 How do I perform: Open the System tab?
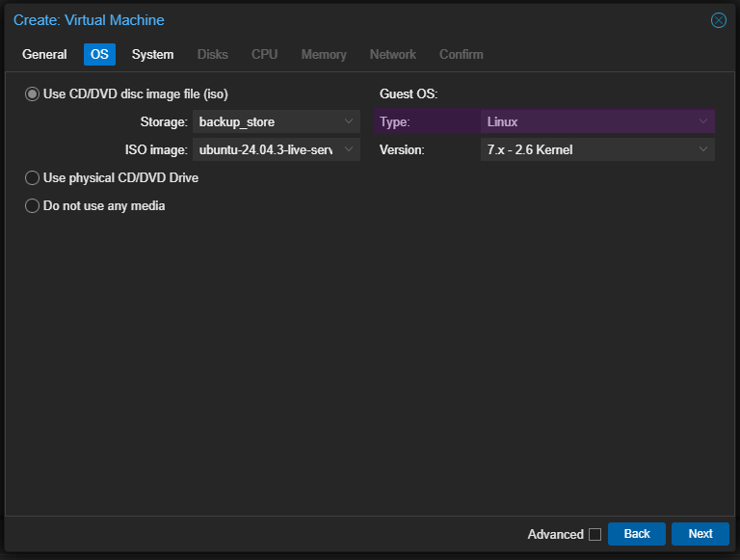click(x=152, y=55)
